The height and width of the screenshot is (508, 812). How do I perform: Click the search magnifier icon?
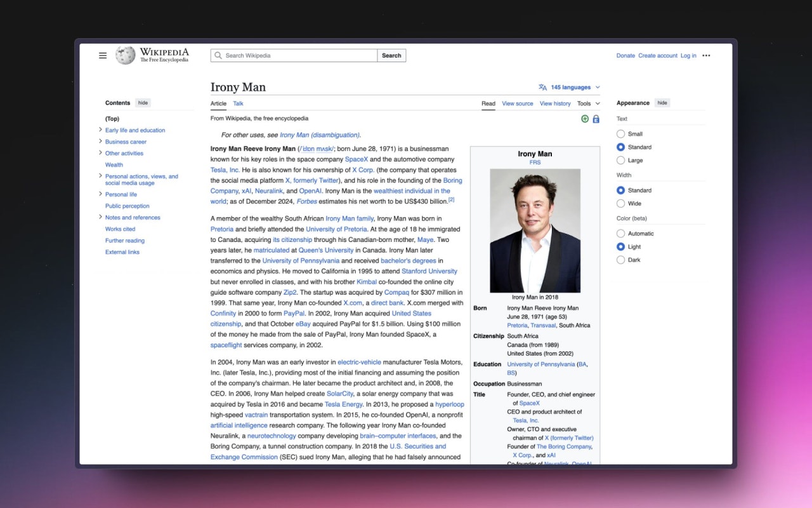click(x=219, y=56)
